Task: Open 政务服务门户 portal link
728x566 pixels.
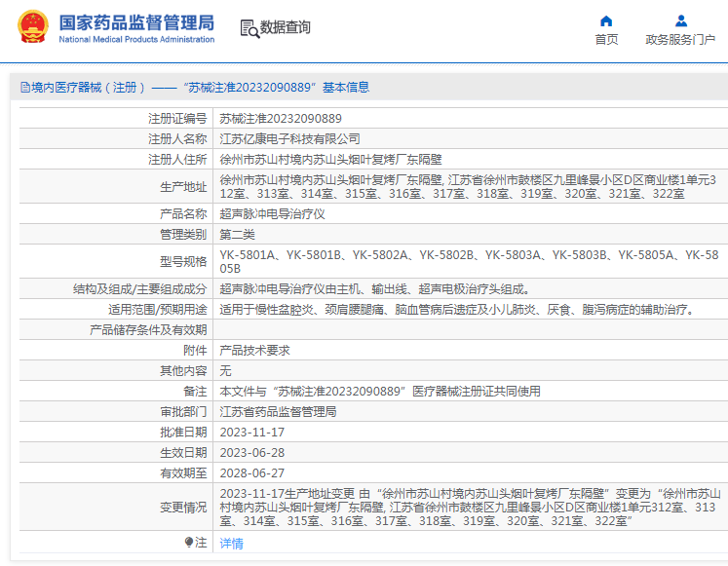Action: pos(680,39)
